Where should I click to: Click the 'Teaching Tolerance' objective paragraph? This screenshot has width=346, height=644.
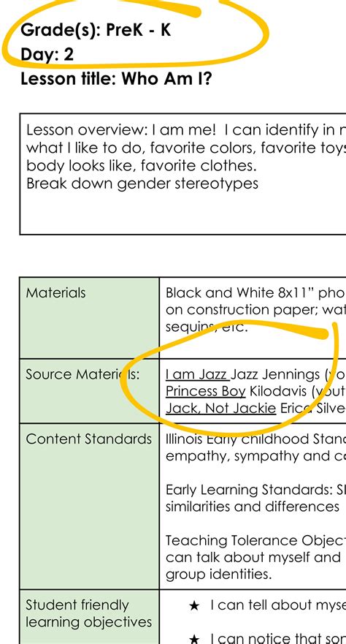coord(255,557)
